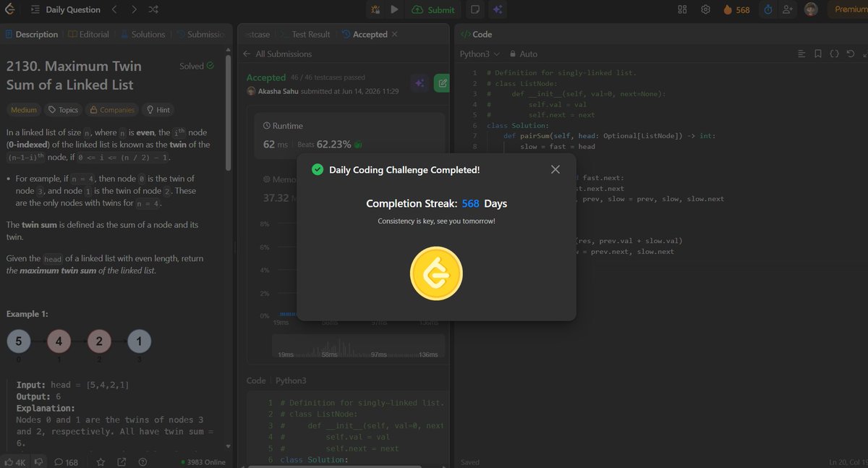Screen dimensions: 868x468
Task: Open the profile avatar menu
Action: [x=812, y=9]
